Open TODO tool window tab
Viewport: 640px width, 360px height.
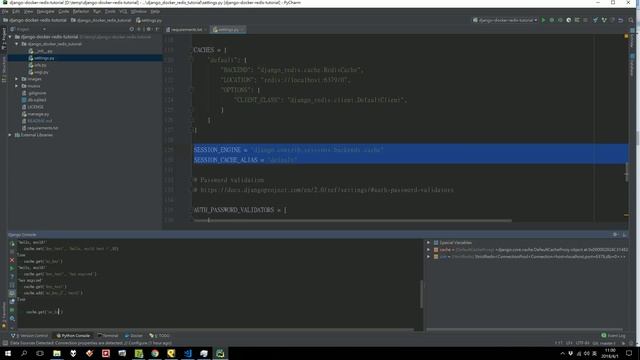pyautogui.click(x=160, y=336)
